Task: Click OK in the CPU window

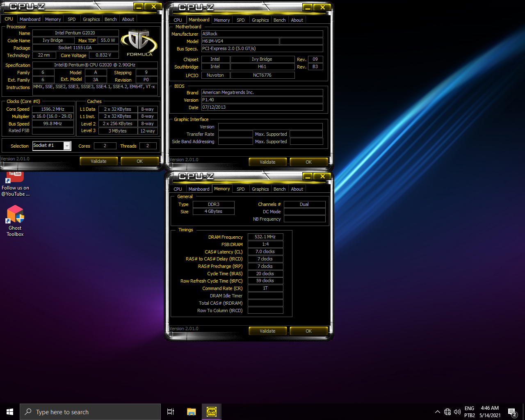Action: 140,161
